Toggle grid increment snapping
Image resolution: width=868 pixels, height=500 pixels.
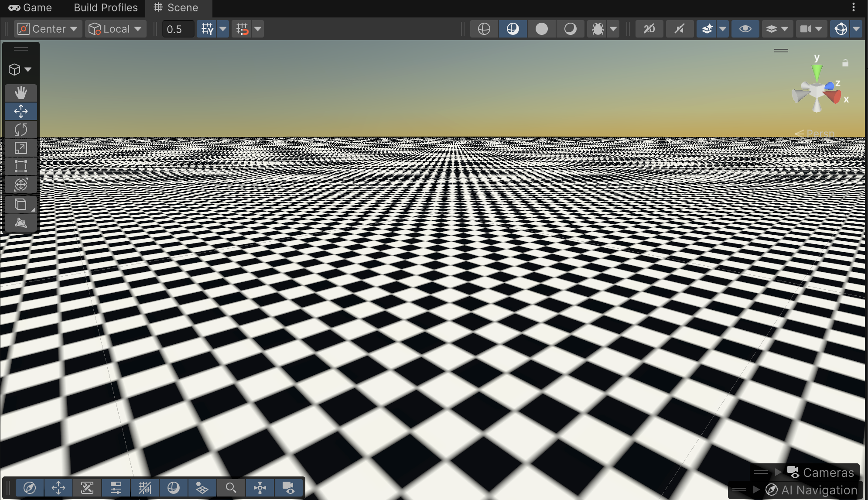[242, 29]
